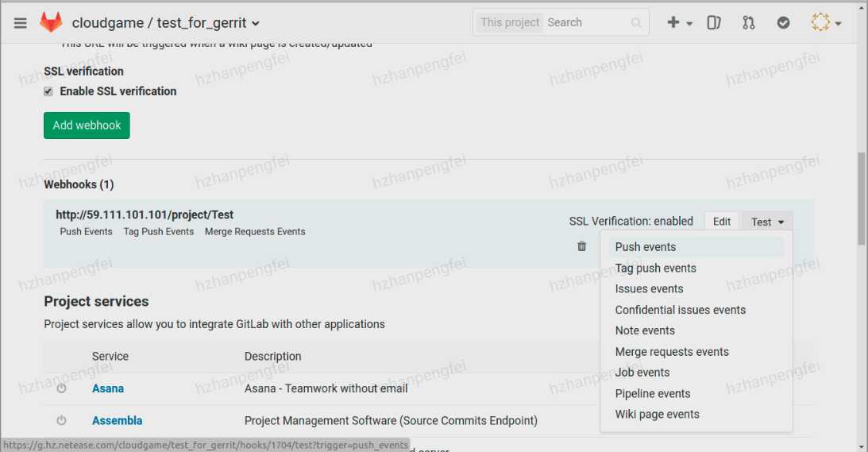The height and width of the screenshot is (452, 868).
Task: Open the user avatar menu
Action: coord(826,23)
